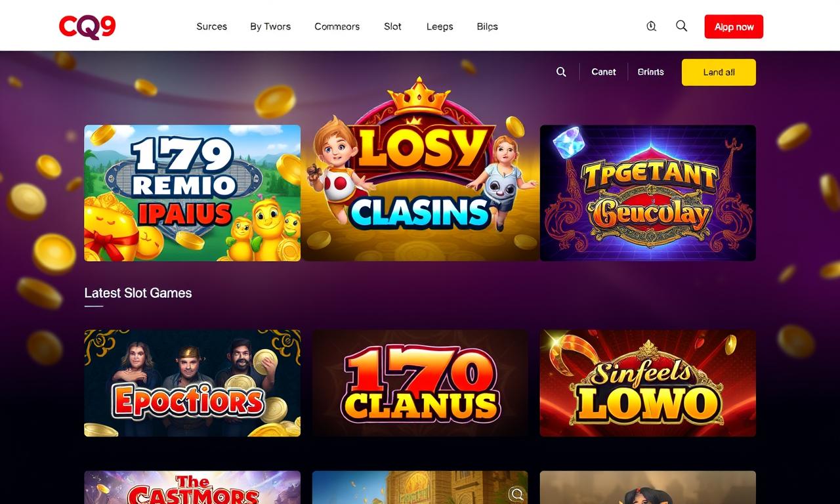Viewport: 840px width, 504px height.
Task: Open the 179 Remio Ipaius banner
Action: pos(192,193)
